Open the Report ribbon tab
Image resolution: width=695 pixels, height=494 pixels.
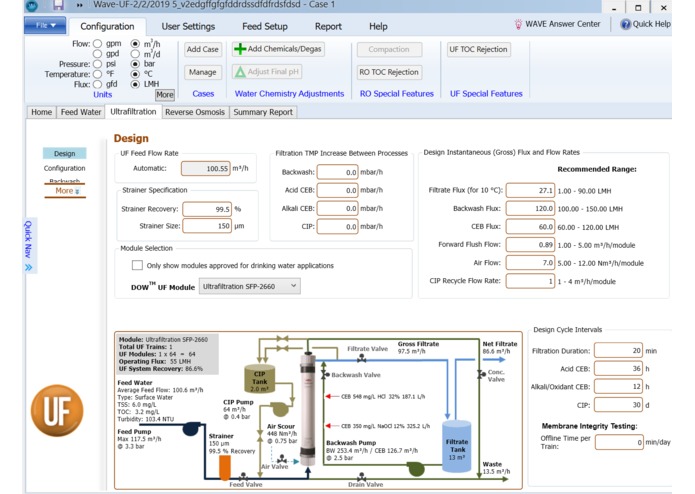click(328, 27)
